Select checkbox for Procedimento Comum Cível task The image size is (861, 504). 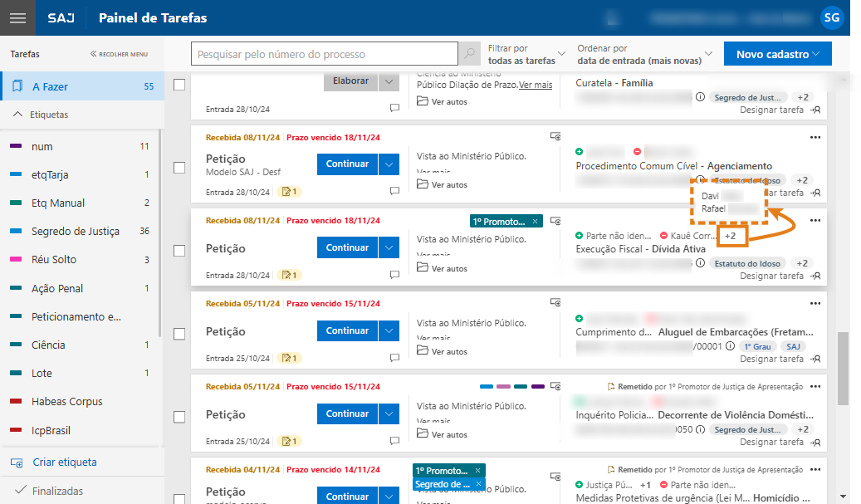coord(179,167)
